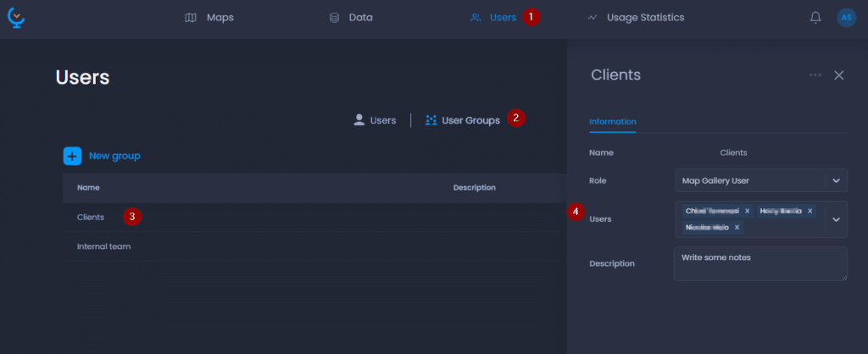Switch to the User Groups view

point(462,120)
